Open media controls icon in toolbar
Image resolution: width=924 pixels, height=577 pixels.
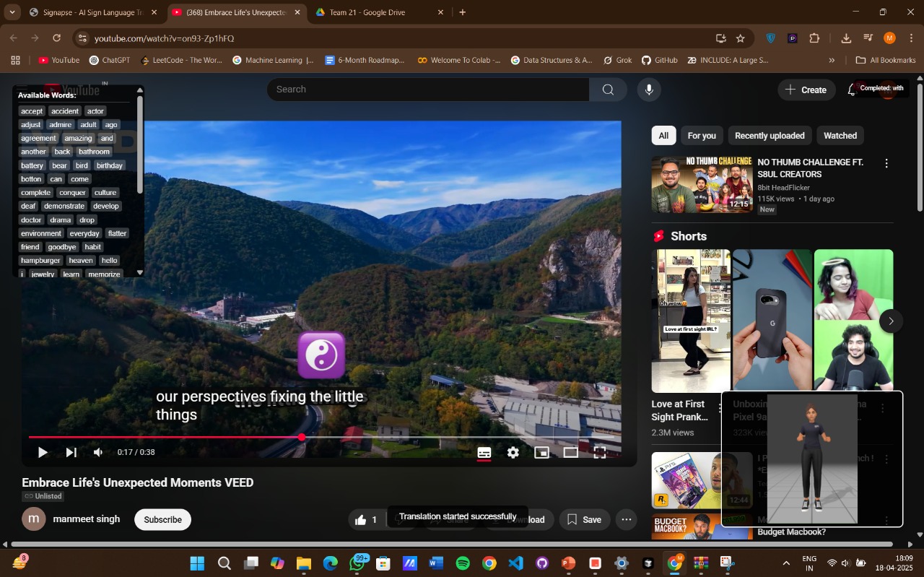click(x=868, y=38)
